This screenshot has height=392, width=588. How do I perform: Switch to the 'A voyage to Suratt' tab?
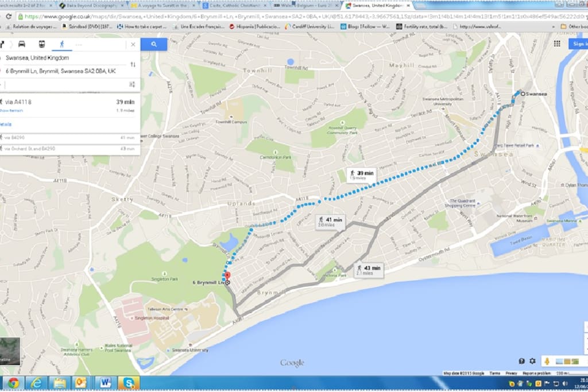tap(163, 5)
